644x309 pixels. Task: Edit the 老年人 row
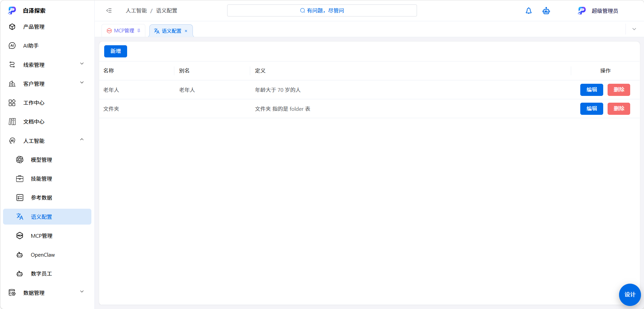592,90
